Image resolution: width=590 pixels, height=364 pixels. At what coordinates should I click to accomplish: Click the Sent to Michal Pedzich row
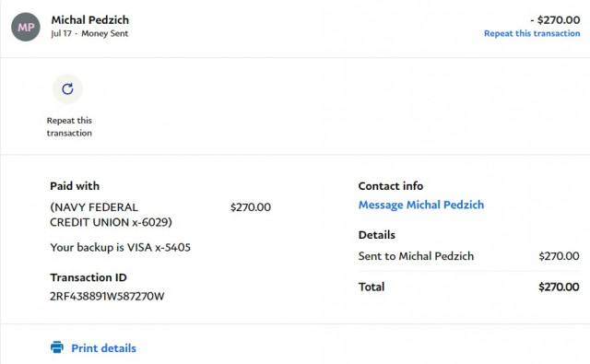pos(469,256)
